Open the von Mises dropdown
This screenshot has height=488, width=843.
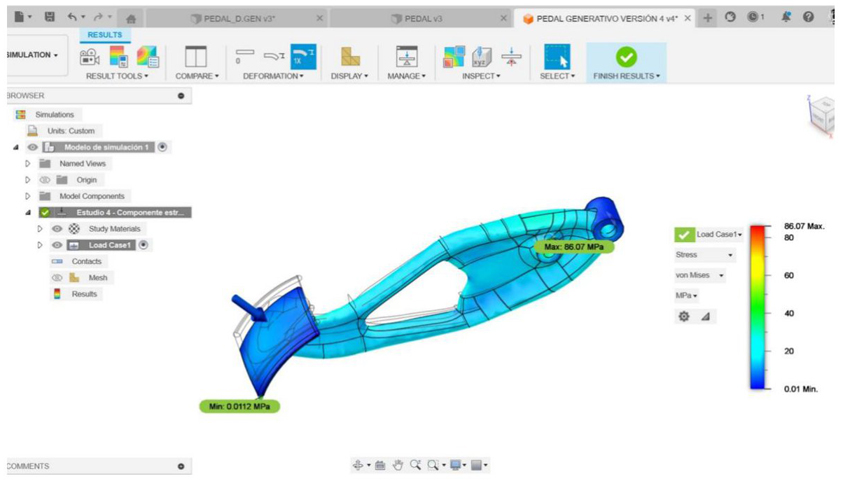pyautogui.click(x=700, y=275)
